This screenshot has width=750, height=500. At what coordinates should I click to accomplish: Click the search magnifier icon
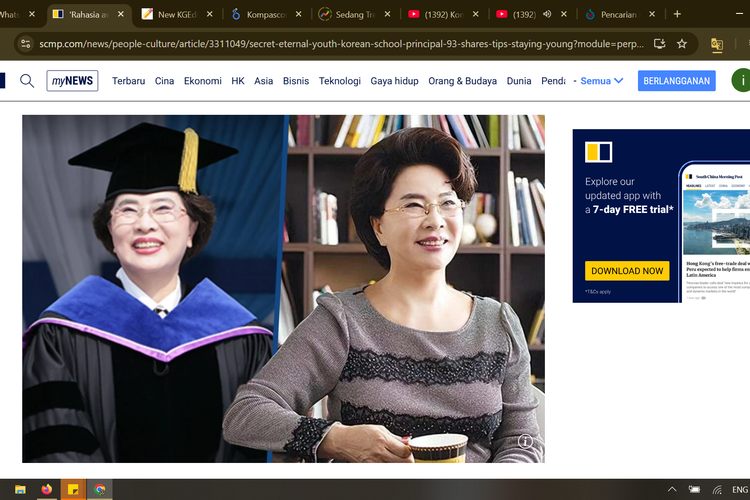coord(27,81)
